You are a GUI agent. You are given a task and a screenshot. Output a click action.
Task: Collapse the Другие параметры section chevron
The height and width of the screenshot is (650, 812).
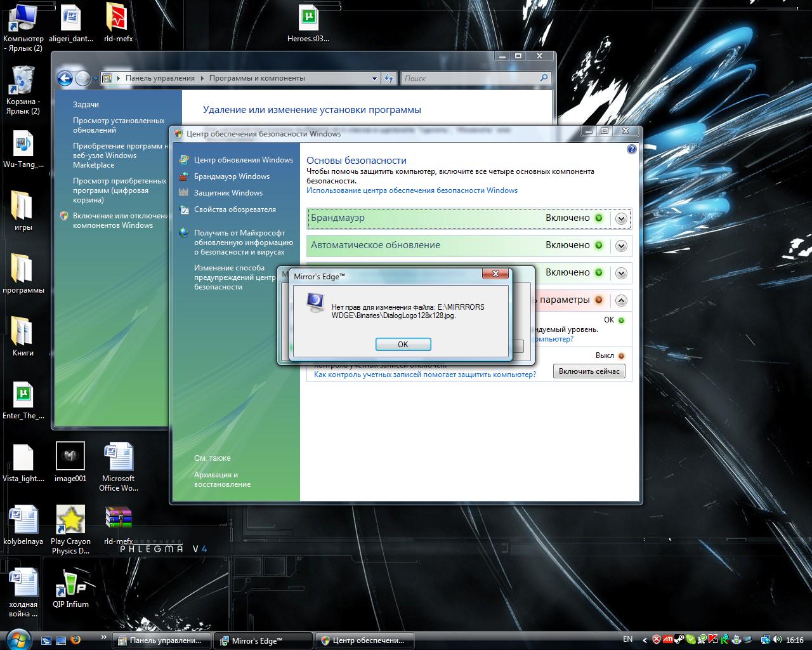coord(621,300)
